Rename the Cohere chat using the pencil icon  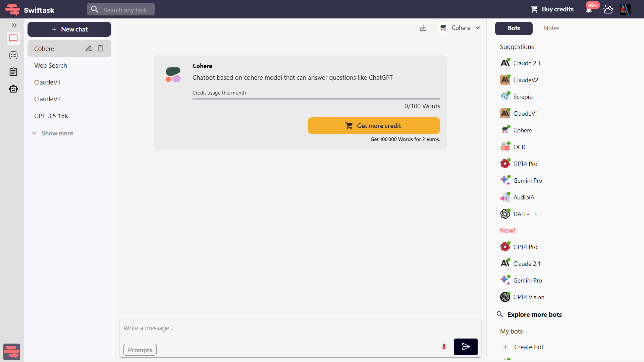[x=88, y=48]
